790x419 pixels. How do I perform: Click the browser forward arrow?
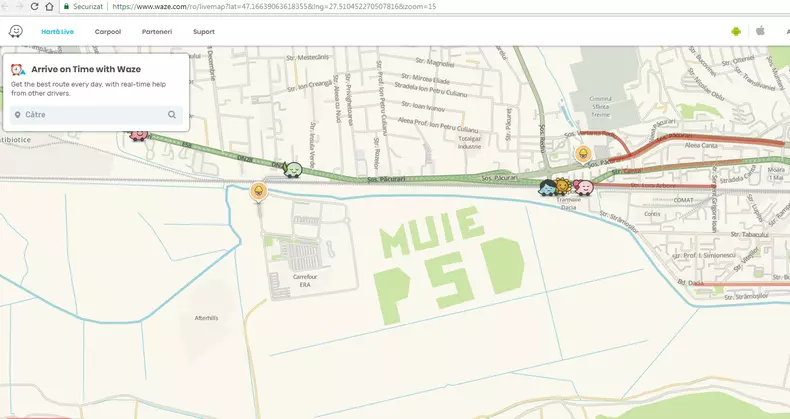click(x=19, y=7)
